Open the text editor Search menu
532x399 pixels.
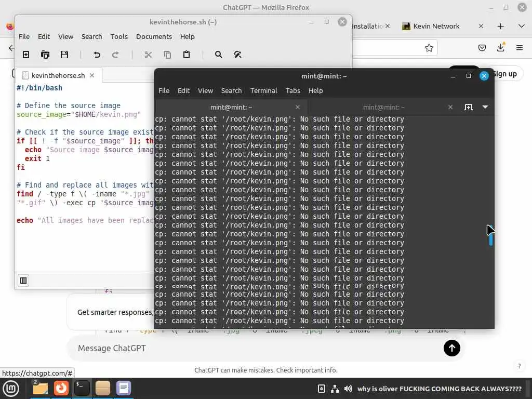(91, 37)
